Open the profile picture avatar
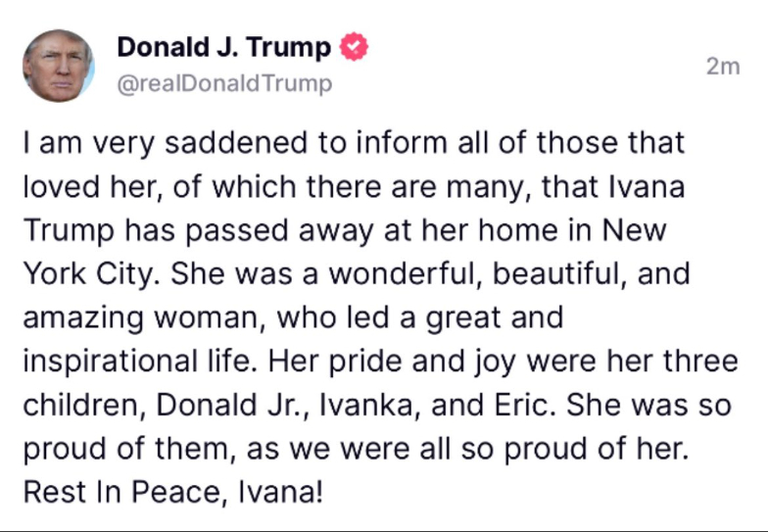Screen dimensions: 768x532 [58, 65]
